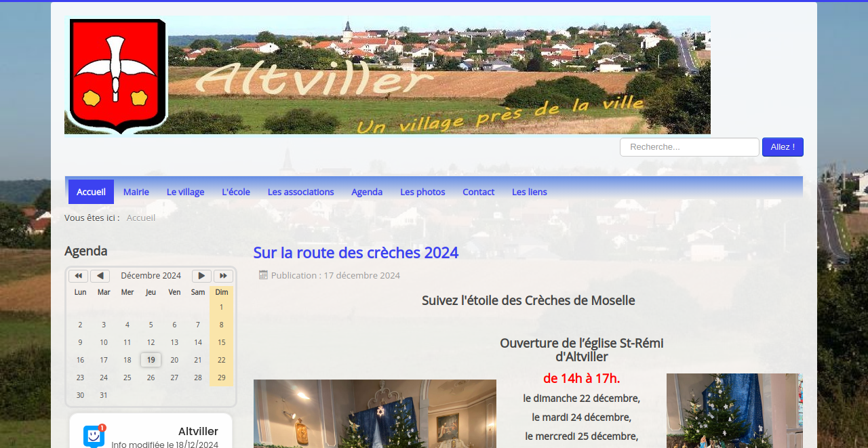Image resolution: width=868 pixels, height=448 pixels.
Task: Open article Sur la route des crèches 2024
Action: pyautogui.click(x=355, y=253)
